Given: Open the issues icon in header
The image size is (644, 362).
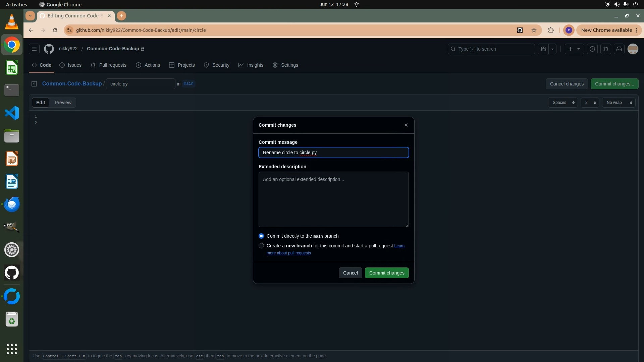Looking at the screenshot, I should pos(592,49).
